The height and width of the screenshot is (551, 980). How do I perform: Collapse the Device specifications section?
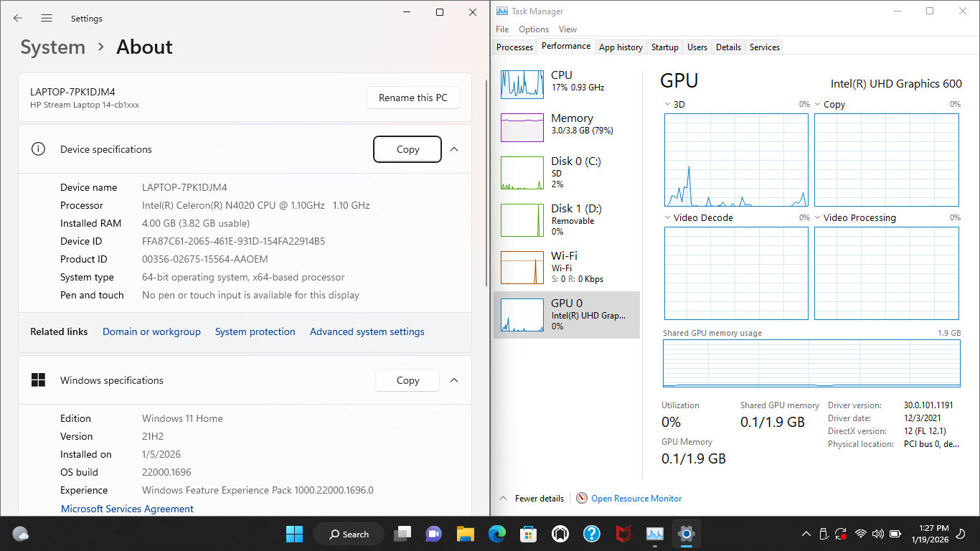[x=454, y=149]
